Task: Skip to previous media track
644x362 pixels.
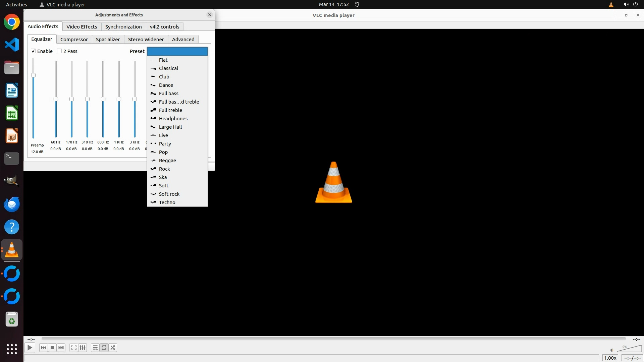Action: click(x=43, y=348)
